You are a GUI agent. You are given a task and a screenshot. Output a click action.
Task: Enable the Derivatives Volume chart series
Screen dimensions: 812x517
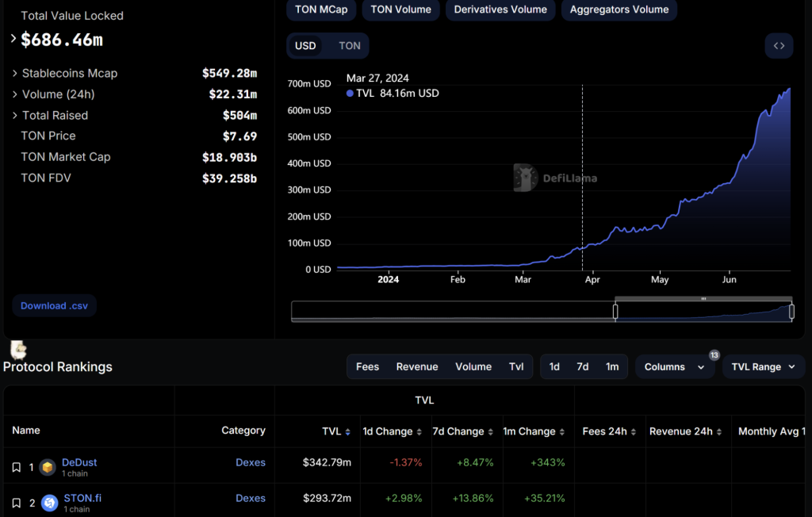(x=500, y=10)
